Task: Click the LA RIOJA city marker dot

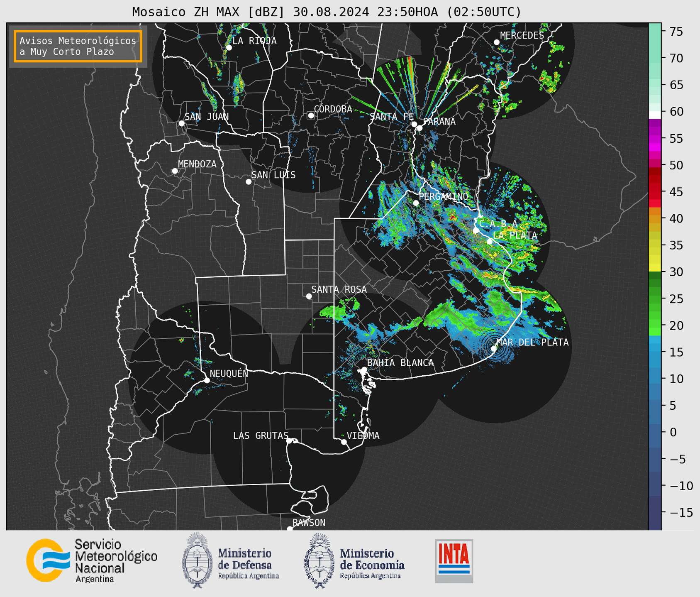Action: click(x=229, y=48)
